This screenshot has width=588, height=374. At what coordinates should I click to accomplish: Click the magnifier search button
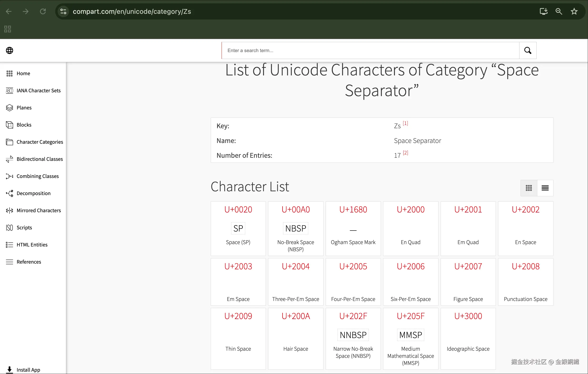click(528, 50)
